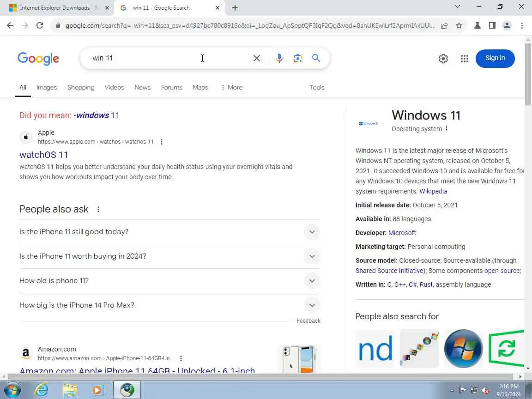Go to Google homepage via logo
The height and width of the screenshot is (399, 532).
pos(38,59)
